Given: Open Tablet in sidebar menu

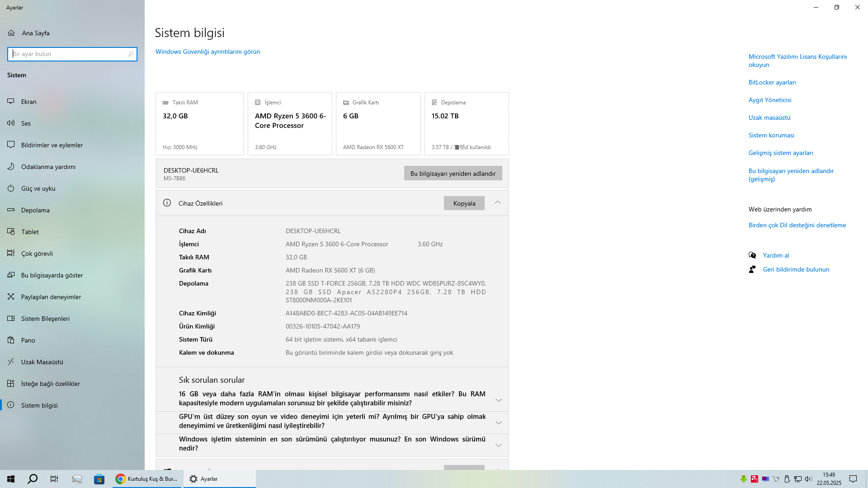Looking at the screenshot, I should (72, 232).
